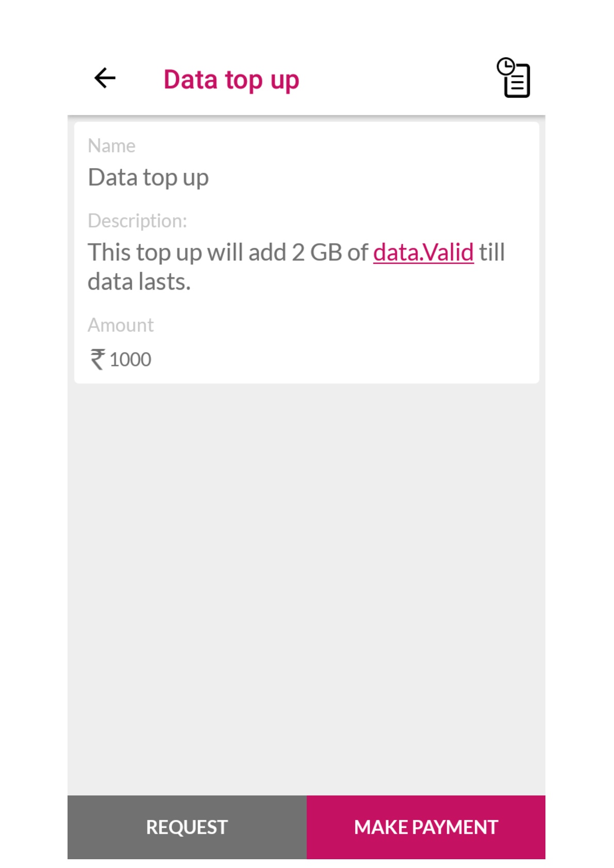
Task: Click the 'will add' words in the description
Action: pyautogui.click(x=246, y=253)
